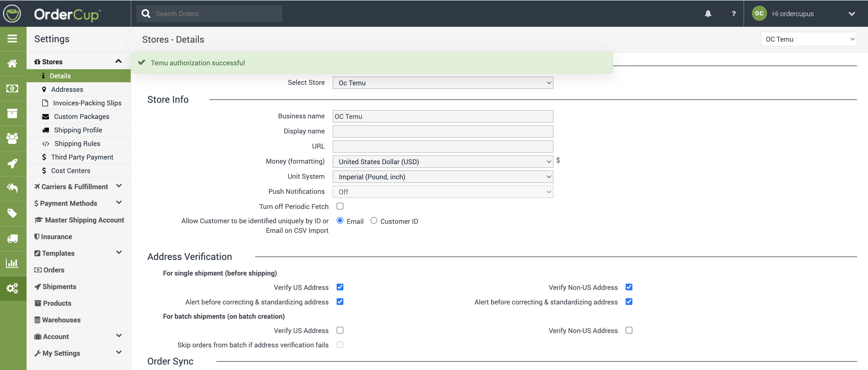This screenshot has height=370, width=868.
Task: Open the Master Shipping Account link
Action: (x=84, y=220)
